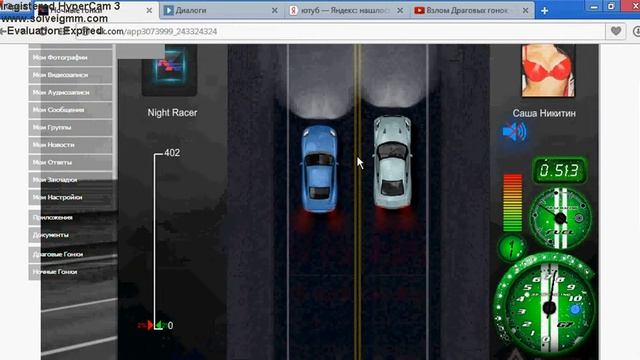
Task: Click the blue car on the track
Action: (319, 169)
